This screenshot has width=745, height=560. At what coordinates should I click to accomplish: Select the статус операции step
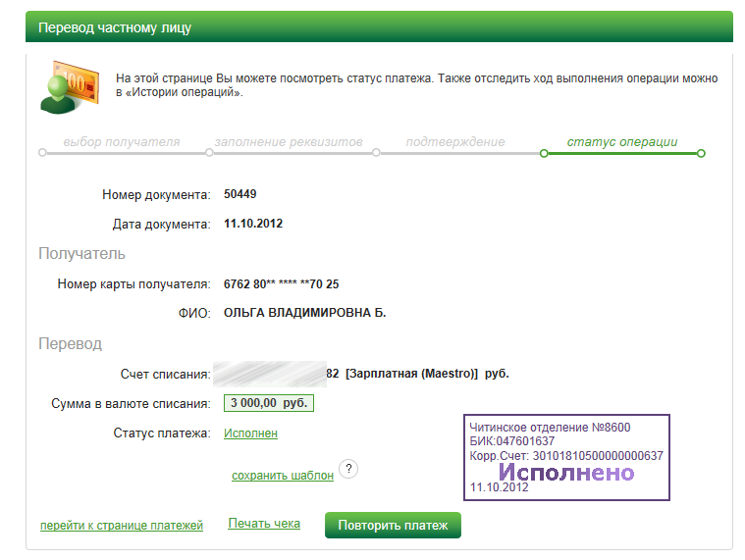(x=622, y=142)
